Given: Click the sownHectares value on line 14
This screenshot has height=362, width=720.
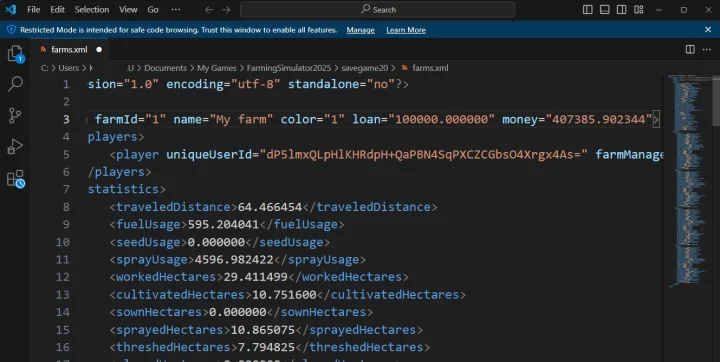Looking at the screenshot, I should [237, 312].
